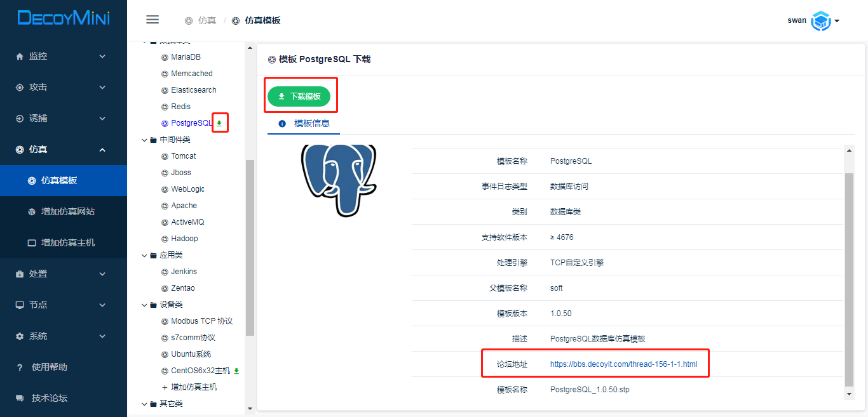The height and width of the screenshot is (417, 868).
Task: Open 增加仿真网站 in sidebar
Action: [67, 211]
